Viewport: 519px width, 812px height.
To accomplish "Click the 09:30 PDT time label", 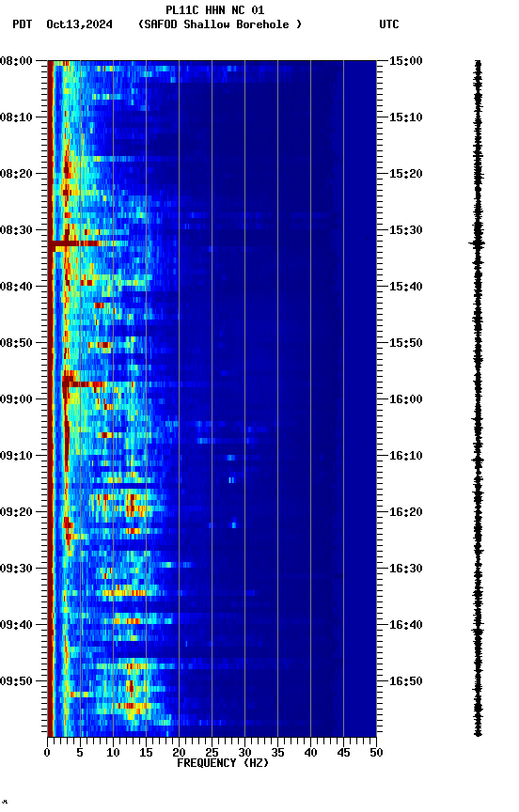I will (x=16, y=569).
